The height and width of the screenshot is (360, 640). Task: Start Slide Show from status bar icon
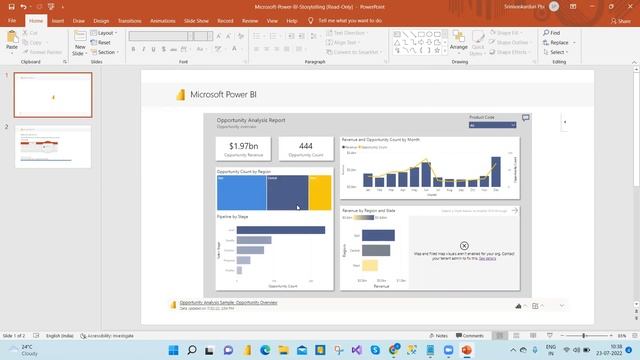click(x=550, y=336)
